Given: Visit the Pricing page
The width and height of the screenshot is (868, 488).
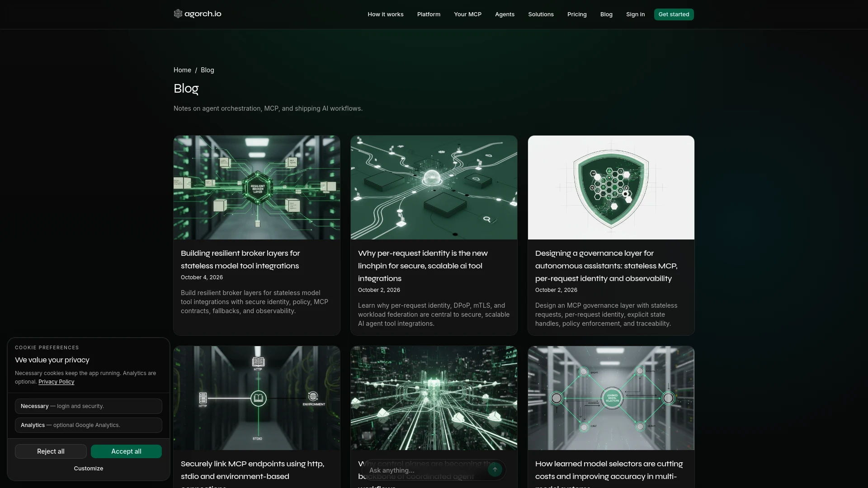Looking at the screenshot, I should (x=577, y=14).
